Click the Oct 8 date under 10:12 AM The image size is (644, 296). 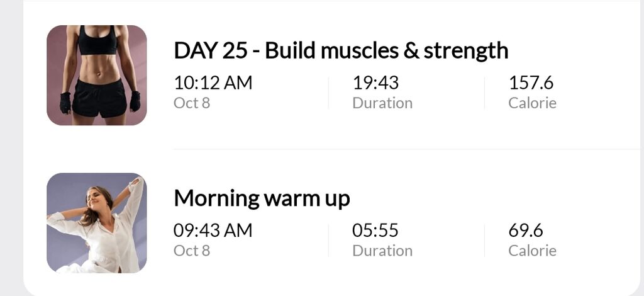point(192,103)
